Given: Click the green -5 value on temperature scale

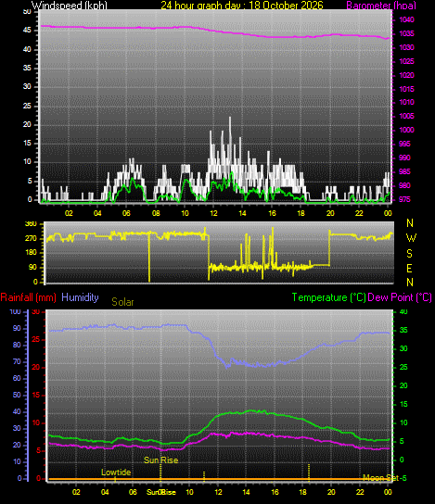Looking at the screenshot, I should pos(403,478).
